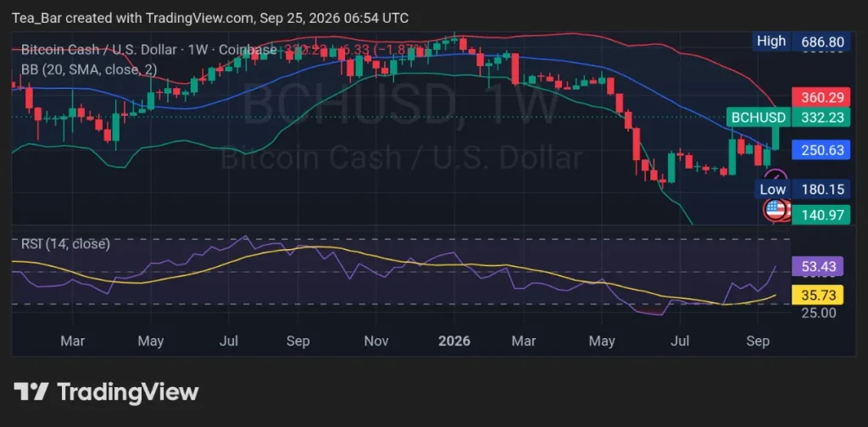Click the purple lightning icon near the price axis
This screenshot has height=427, width=868.
(776, 178)
